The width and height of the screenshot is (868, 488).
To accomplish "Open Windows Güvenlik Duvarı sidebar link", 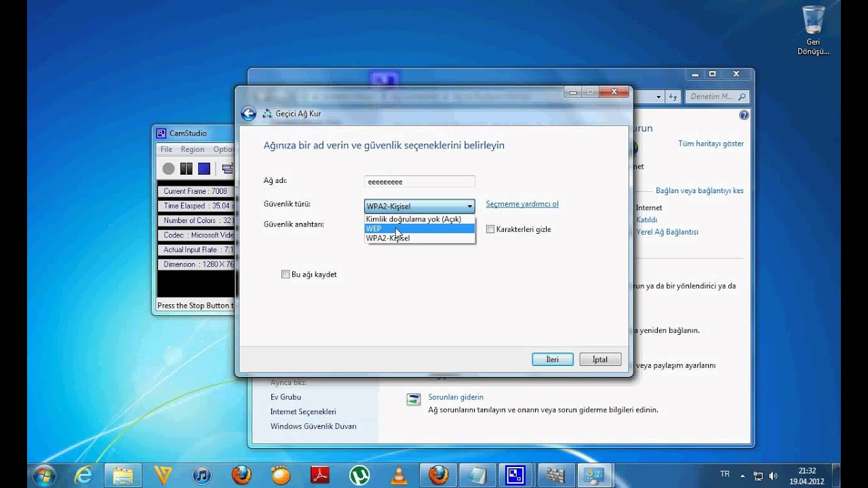I will click(x=313, y=426).
